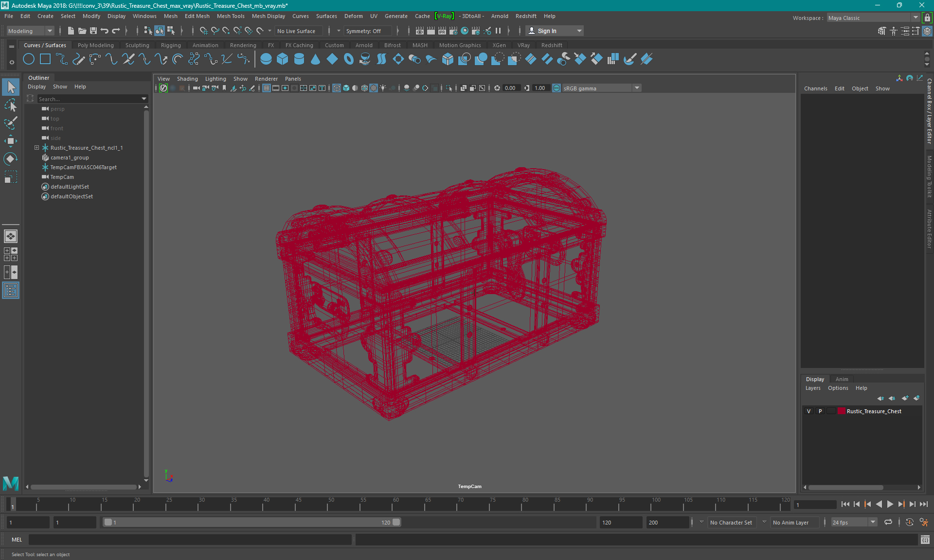Image resolution: width=934 pixels, height=560 pixels.
Task: Click the current frame field near playback
Action: [x=815, y=505]
